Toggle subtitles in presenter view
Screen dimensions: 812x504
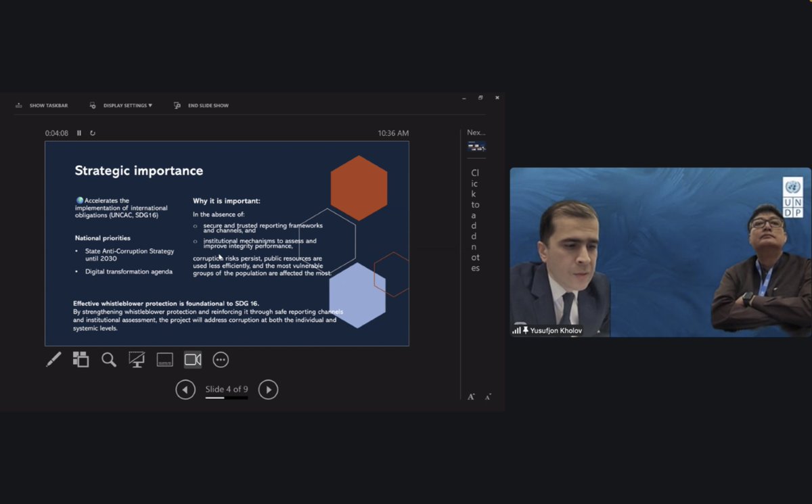pos(164,359)
